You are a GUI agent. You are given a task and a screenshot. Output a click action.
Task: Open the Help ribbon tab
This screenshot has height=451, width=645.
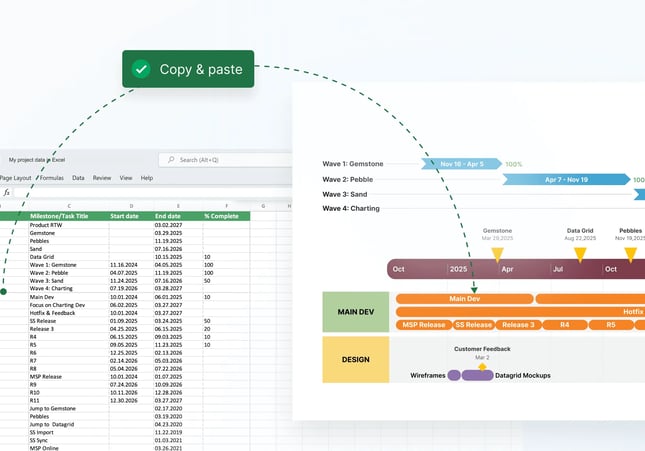coord(147,178)
